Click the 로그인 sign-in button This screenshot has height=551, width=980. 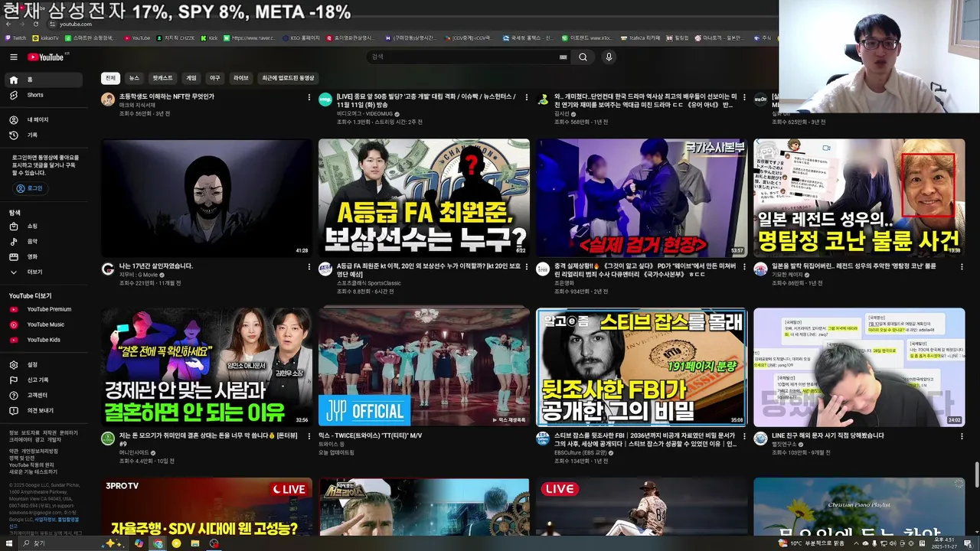[x=30, y=188]
